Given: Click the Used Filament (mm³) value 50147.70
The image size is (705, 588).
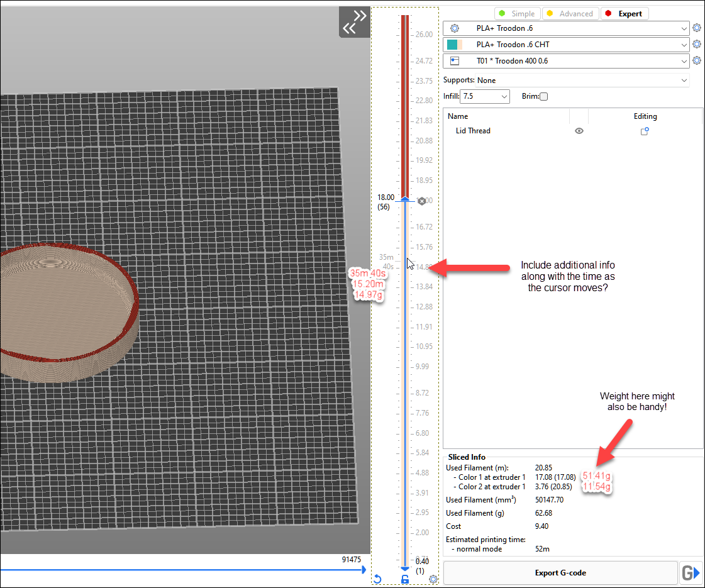Looking at the screenshot, I should (x=549, y=500).
